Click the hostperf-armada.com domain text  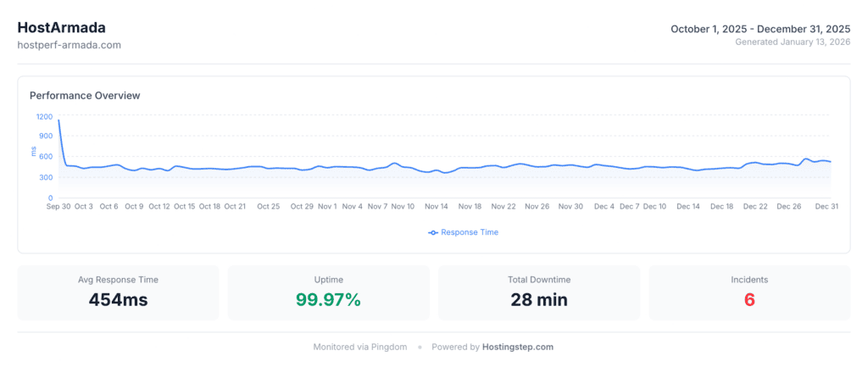(70, 45)
